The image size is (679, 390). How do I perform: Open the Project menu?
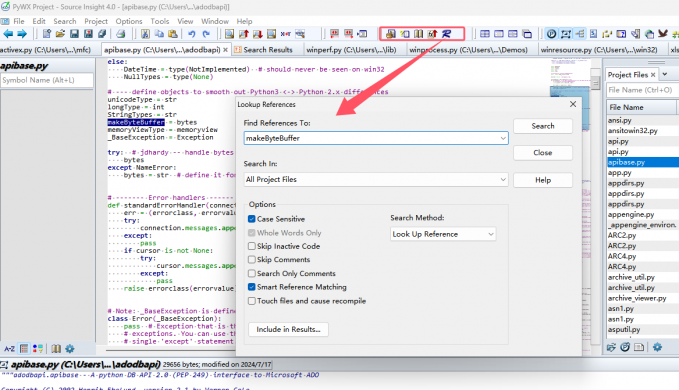(96, 21)
